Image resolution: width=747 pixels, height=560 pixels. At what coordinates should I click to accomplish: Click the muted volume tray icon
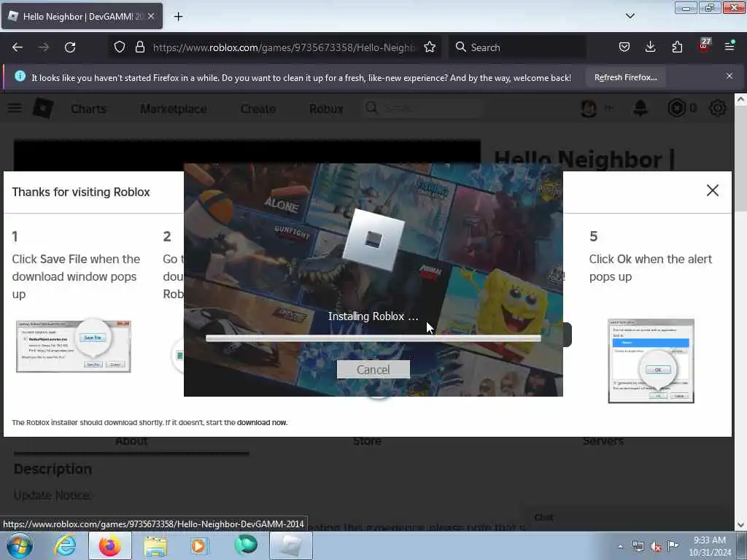point(656,547)
